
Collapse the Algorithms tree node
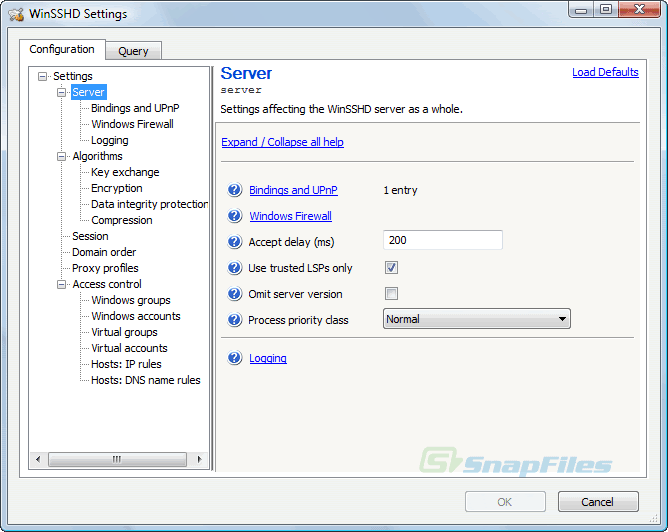61,156
